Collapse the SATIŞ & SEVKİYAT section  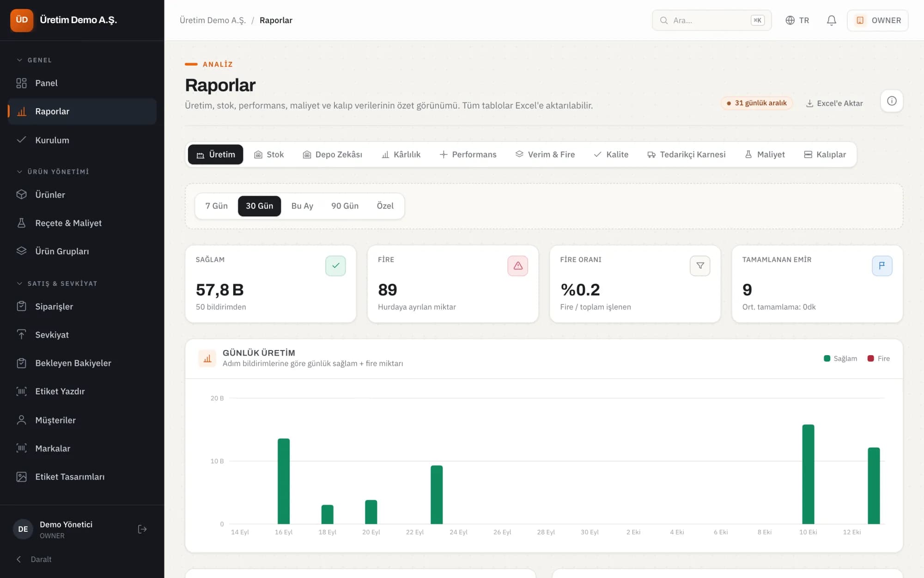pos(57,283)
